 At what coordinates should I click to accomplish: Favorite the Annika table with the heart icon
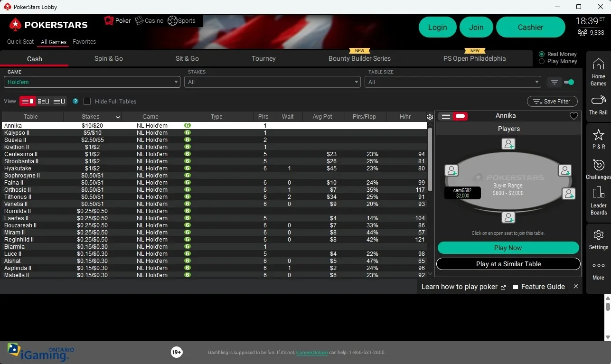(573, 115)
